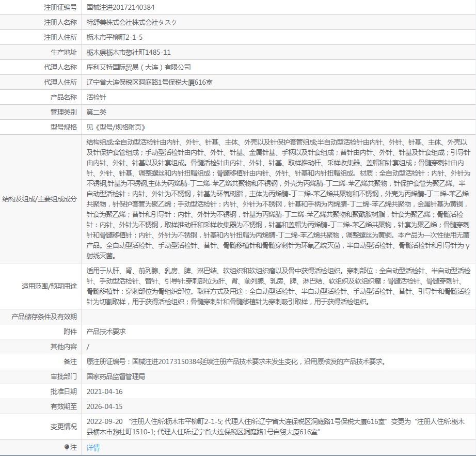Select agent name 库利艾特国际贸易(大连)有限公司
476x456 pixels.
[138, 67]
